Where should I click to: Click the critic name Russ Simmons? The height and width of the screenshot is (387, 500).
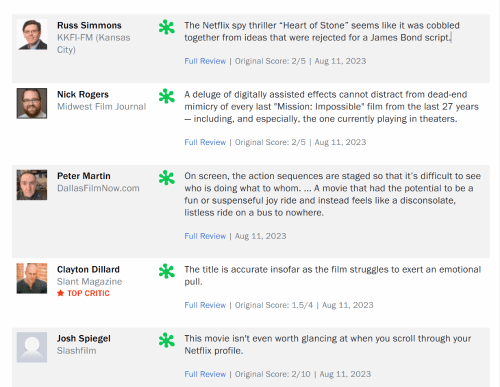tap(89, 25)
